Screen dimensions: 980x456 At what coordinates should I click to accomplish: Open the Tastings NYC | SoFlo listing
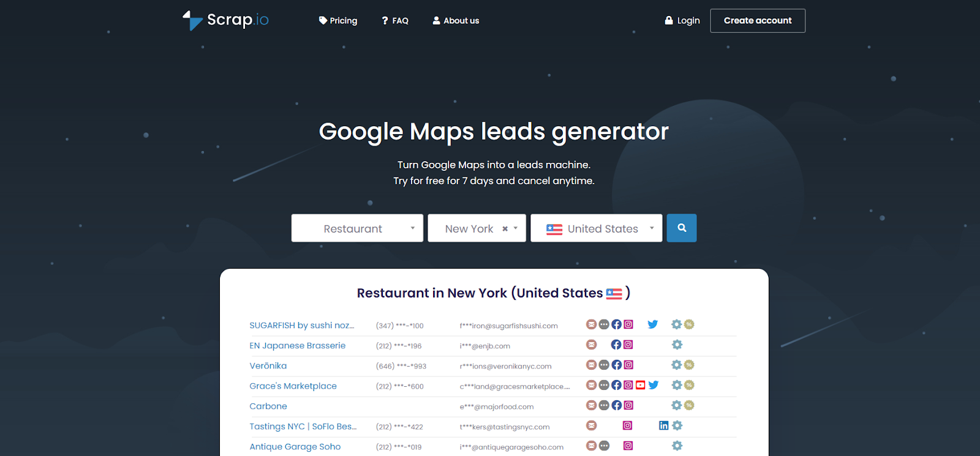(303, 426)
